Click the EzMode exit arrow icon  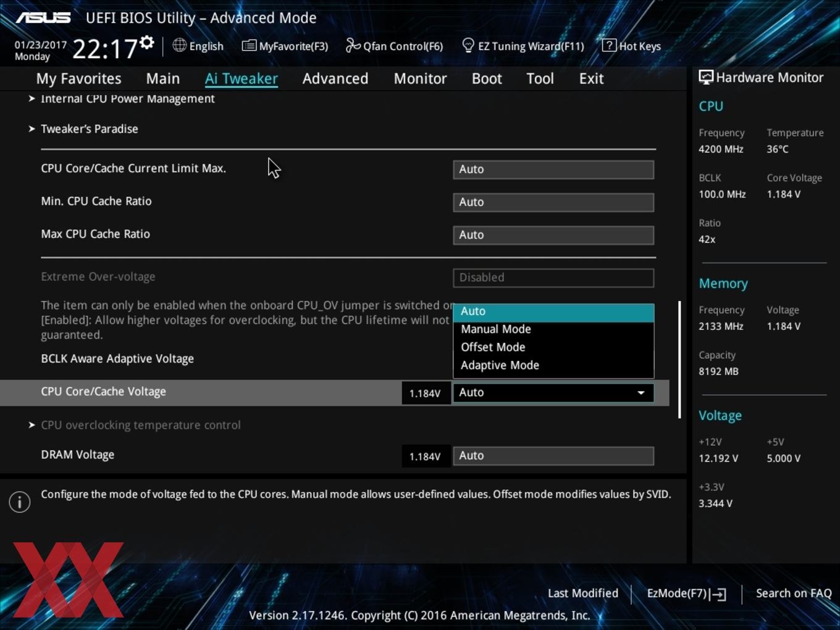(x=718, y=594)
